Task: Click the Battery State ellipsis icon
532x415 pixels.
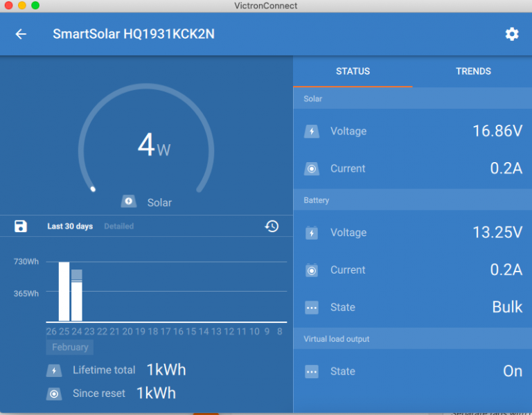Action: (312, 308)
